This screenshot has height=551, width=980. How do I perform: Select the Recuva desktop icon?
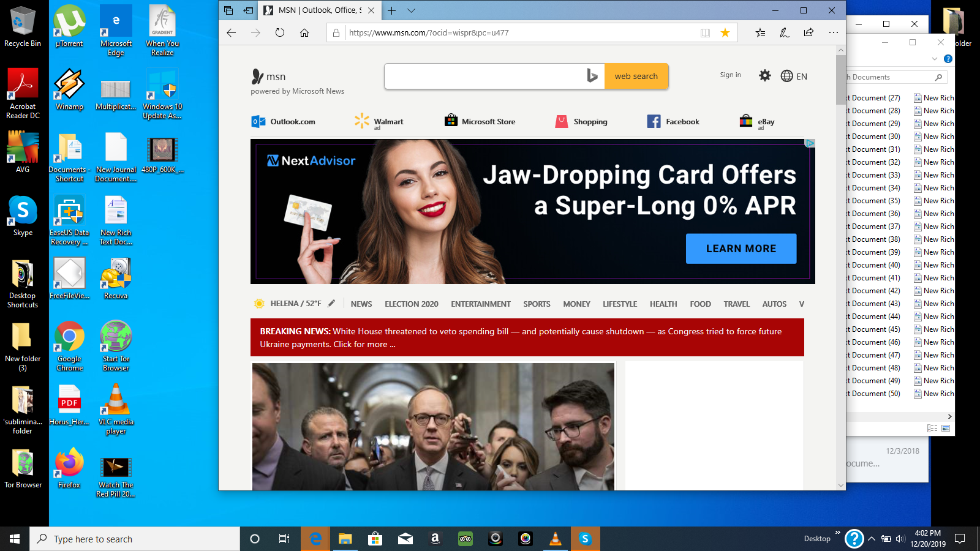116,279
